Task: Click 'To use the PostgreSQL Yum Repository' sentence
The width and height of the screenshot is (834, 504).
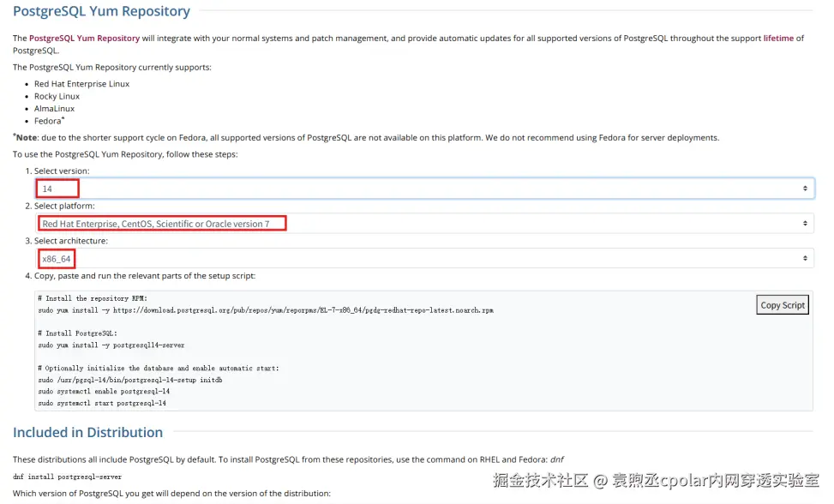Action: (x=125, y=154)
